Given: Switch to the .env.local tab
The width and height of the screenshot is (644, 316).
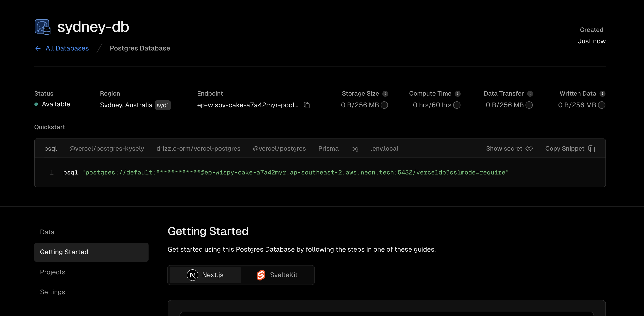Looking at the screenshot, I should 385,149.
